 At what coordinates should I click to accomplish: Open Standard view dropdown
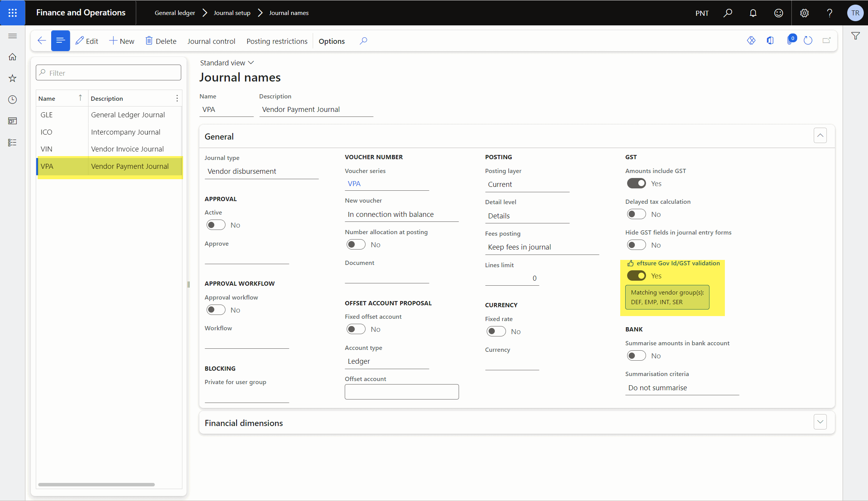pos(227,63)
